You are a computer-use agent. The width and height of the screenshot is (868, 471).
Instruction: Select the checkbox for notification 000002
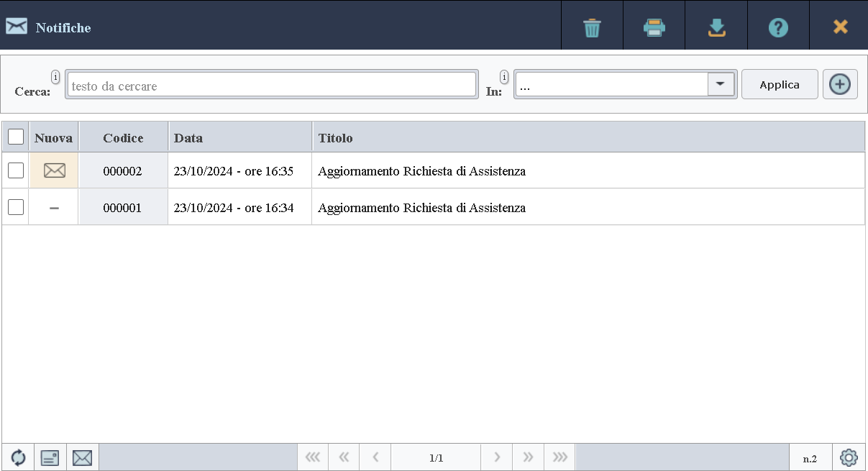(x=14, y=170)
